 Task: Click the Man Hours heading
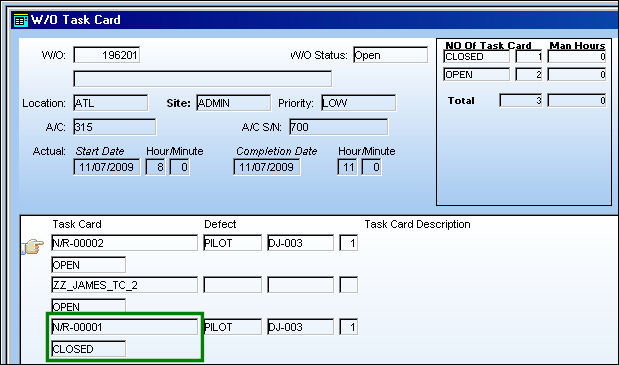pos(577,45)
